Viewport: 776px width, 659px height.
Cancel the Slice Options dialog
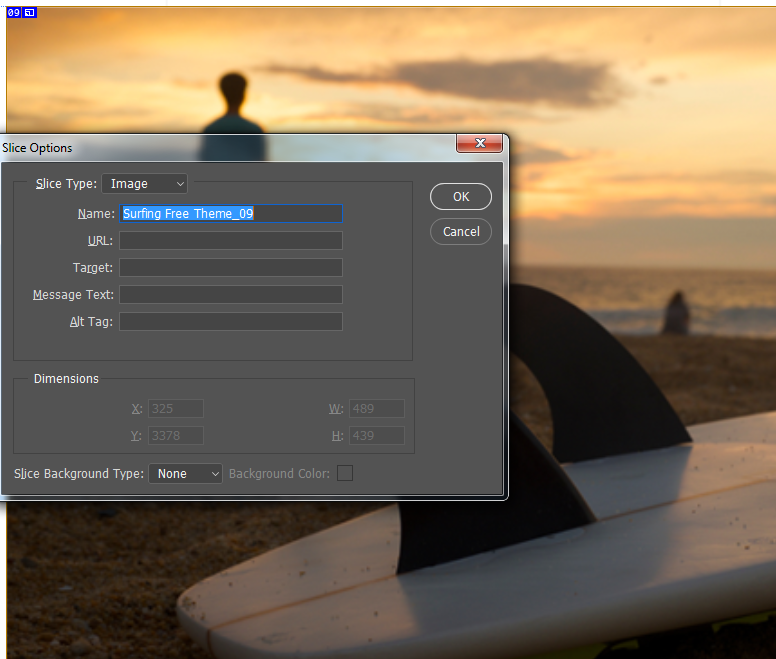[461, 232]
